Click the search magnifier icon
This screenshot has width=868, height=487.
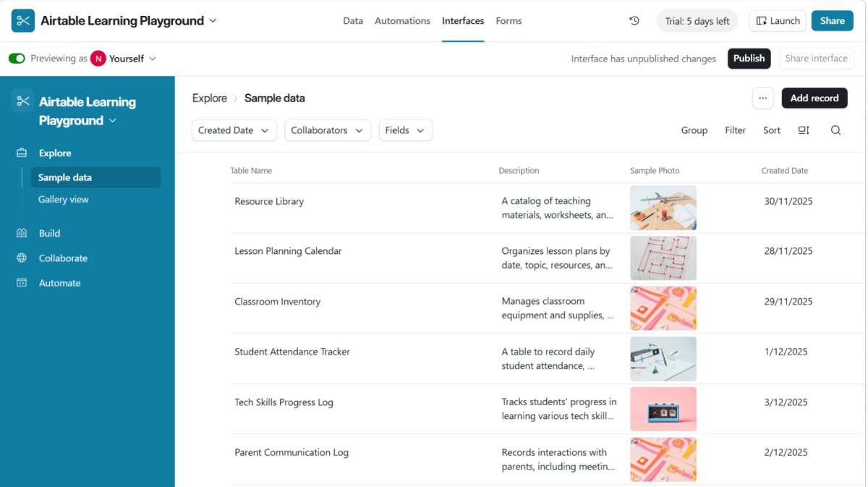pyautogui.click(x=835, y=130)
